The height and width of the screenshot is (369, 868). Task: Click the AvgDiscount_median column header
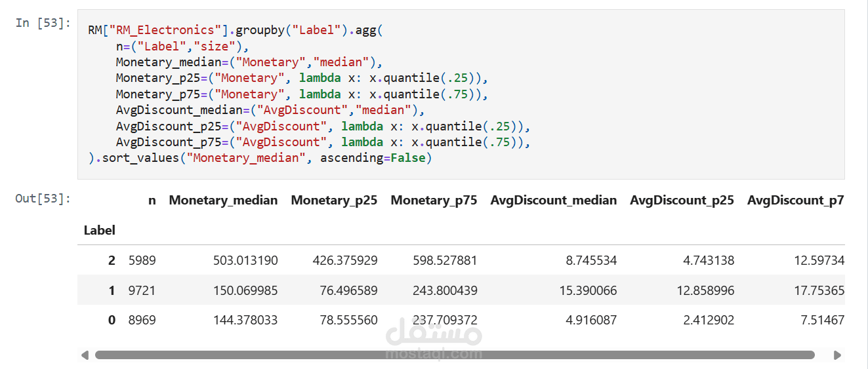554,201
